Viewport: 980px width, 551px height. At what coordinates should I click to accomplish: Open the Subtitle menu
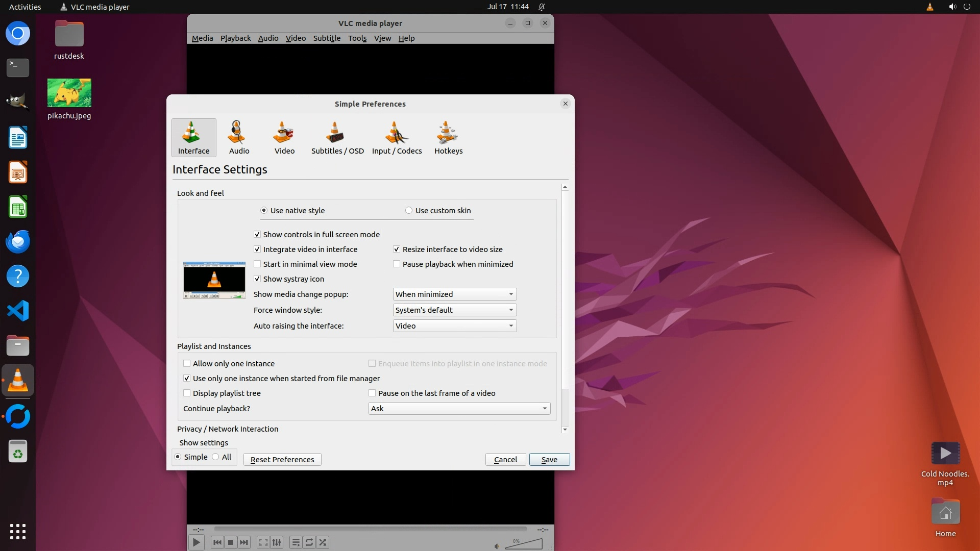[327, 38]
